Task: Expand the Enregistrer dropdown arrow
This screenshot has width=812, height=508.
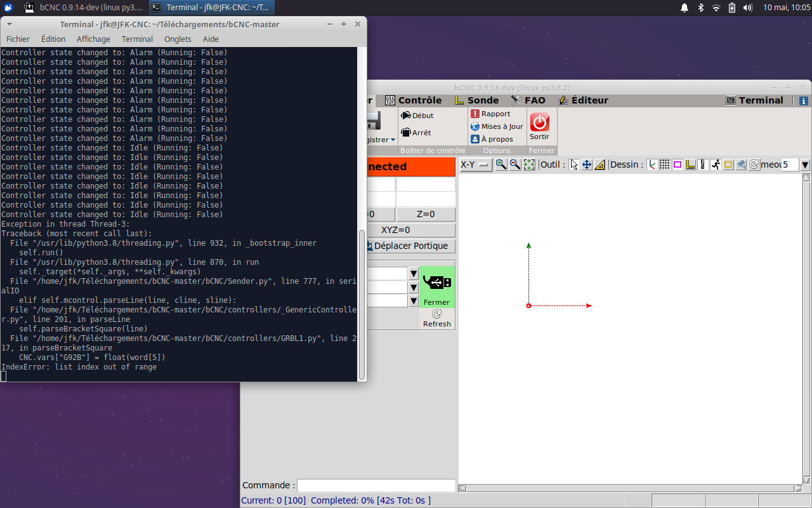Action: click(x=393, y=140)
